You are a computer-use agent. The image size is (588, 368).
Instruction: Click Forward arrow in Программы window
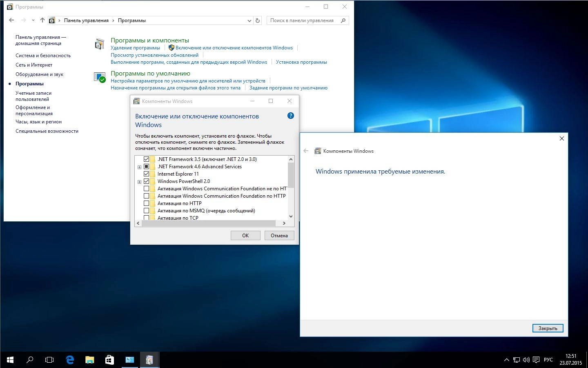pyautogui.click(x=24, y=20)
